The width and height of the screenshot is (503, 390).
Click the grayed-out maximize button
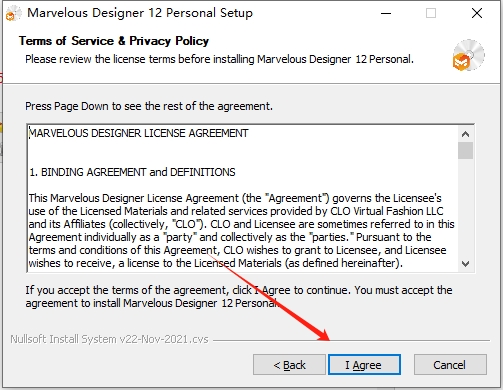tap(431, 13)
